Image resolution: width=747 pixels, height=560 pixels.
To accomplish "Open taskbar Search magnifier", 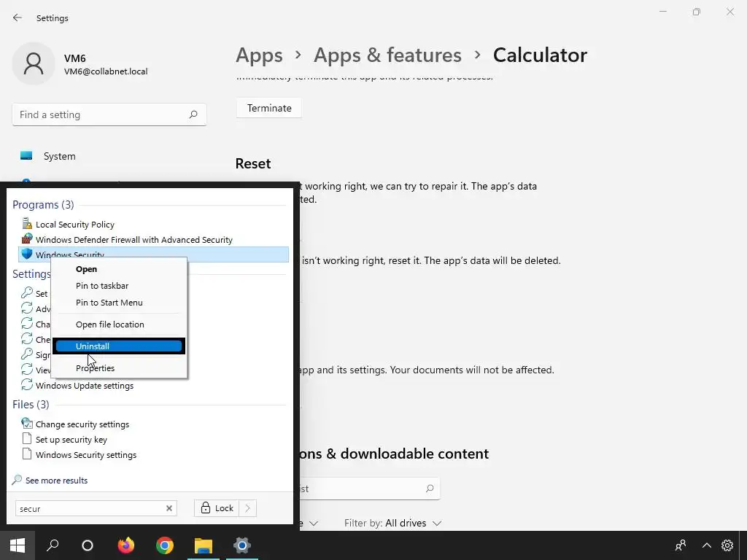I will pos(53,545).
